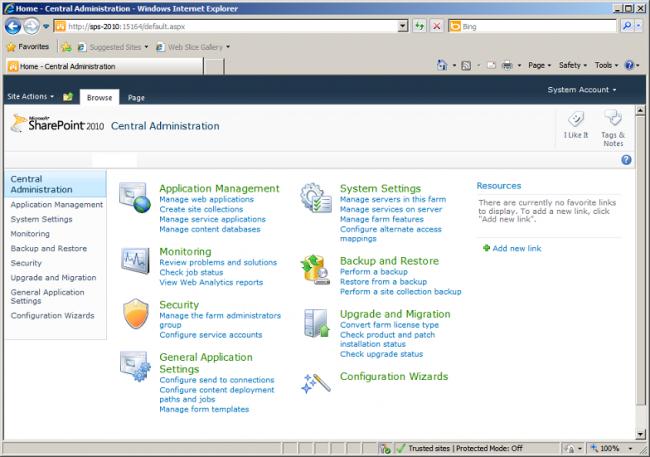Click the Backup and Restore icon
This screenshot has width=650, height=457.
pyautogui.click(x=316, y=270)
